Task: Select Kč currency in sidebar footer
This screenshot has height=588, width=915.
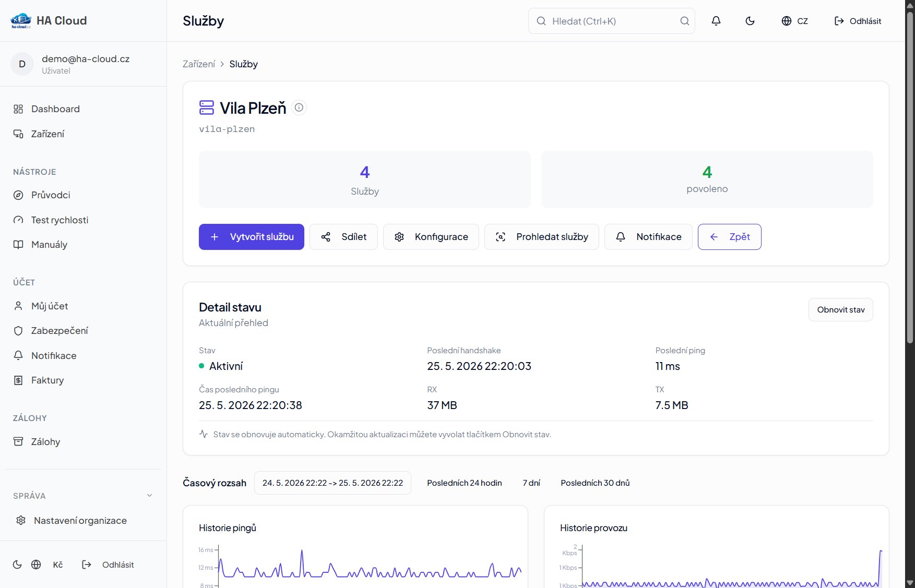Action: tap(58, 565)
